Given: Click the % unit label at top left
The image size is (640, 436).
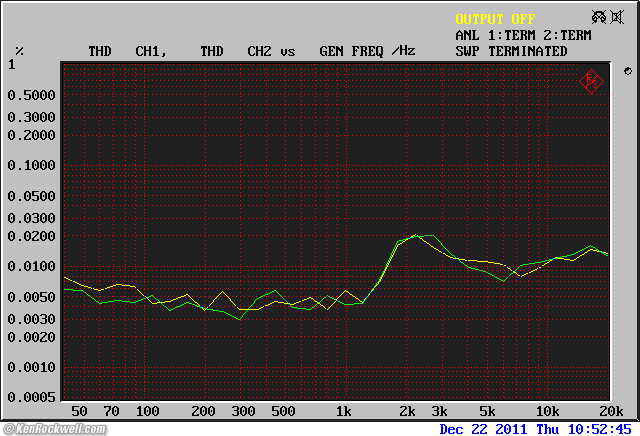Looking at the screenshot, I should point(20,51).
